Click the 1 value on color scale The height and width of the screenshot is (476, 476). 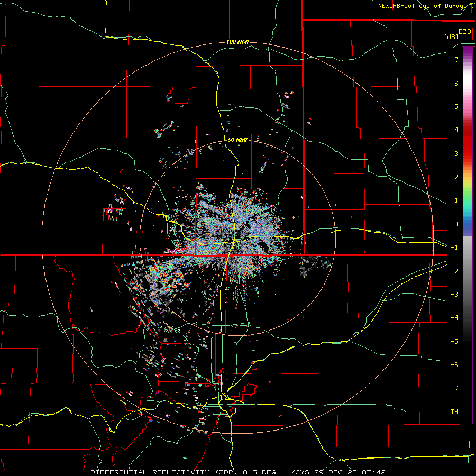coord(456,200)
